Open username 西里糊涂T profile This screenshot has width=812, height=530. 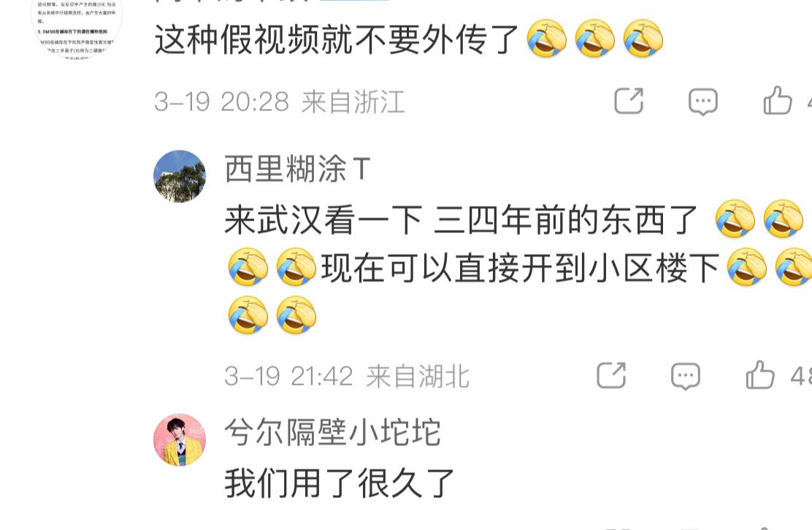click(x=298, y=169)
